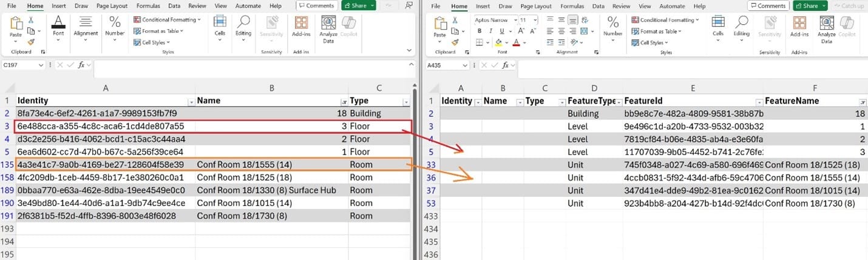Open FeatureName filter dropdown in right window
This screenshot has width=868, height=260.
[x=863, y=101]
